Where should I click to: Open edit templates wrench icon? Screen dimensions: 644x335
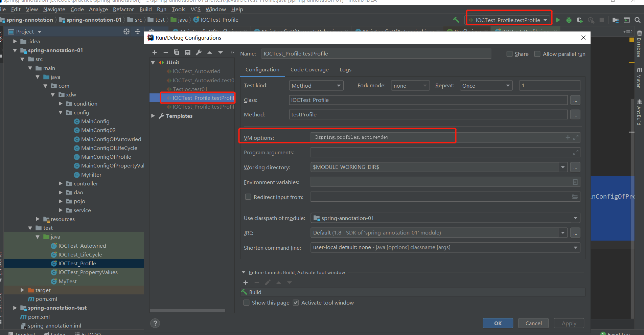[199, 52]
